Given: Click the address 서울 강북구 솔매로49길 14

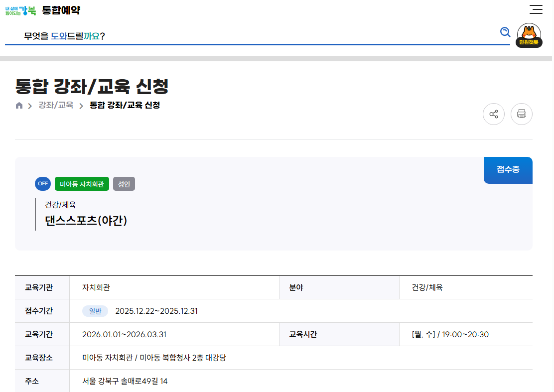Looking at the screenshot, I should 125,381.
